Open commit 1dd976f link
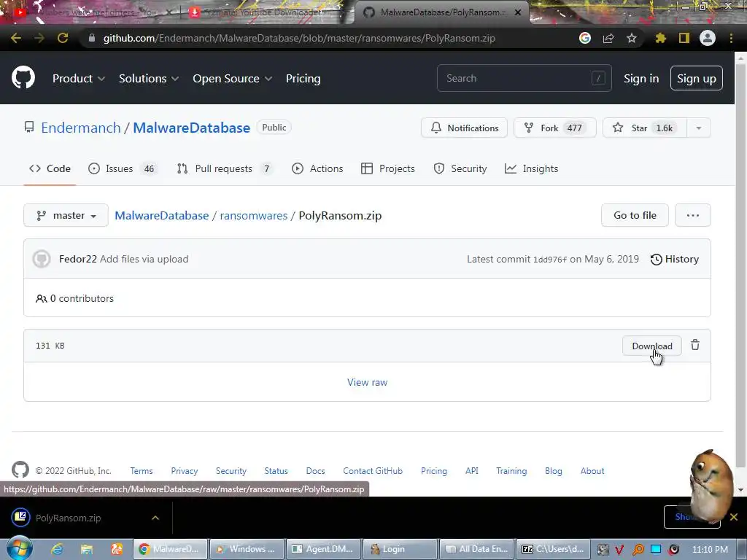Viewport: 747px width, 560px height. pos(550,260)
